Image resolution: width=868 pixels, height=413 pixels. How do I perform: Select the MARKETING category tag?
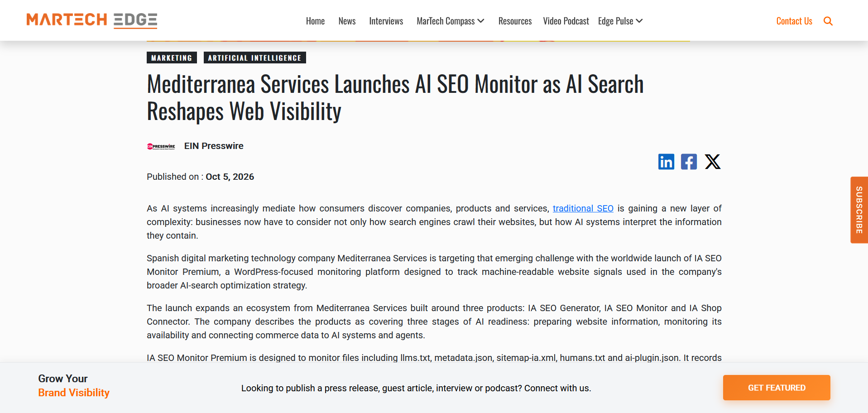pos(172,58)
